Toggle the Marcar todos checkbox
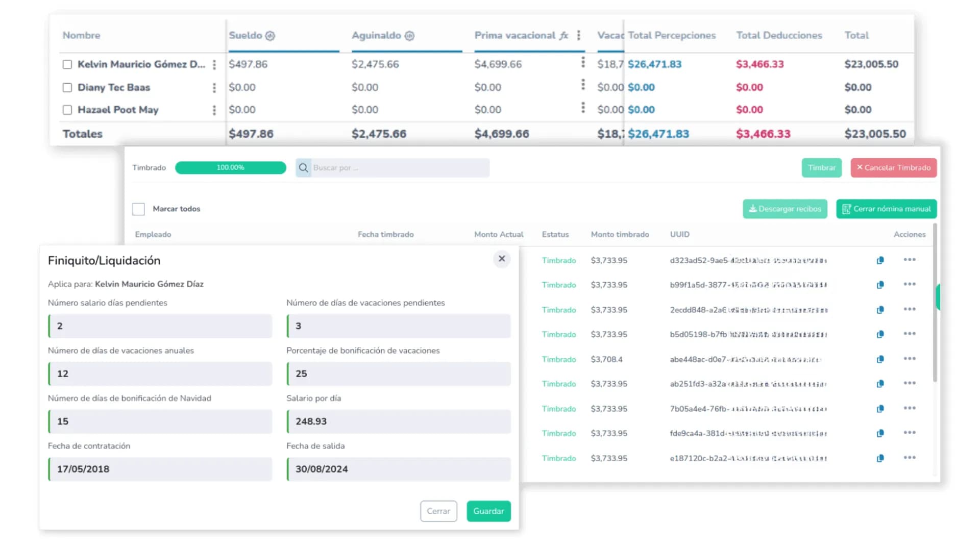 pyautogui.click(x=138, y=209)
